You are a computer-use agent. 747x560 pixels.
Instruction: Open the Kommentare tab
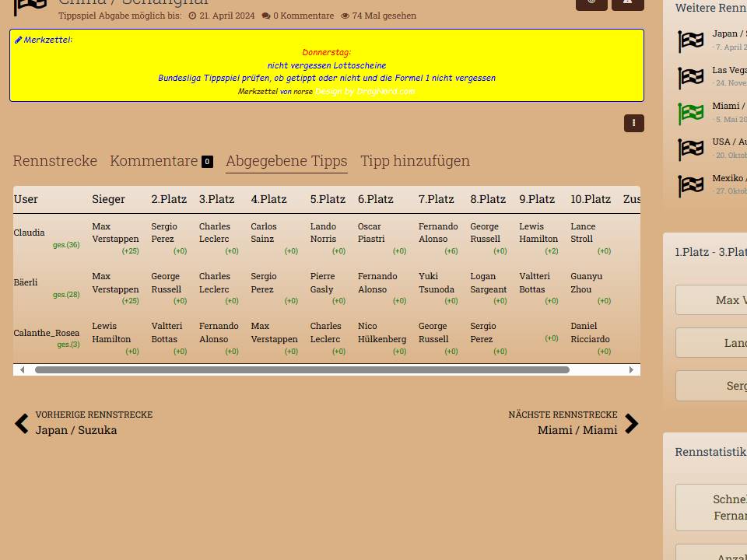[x=154, y=161]
